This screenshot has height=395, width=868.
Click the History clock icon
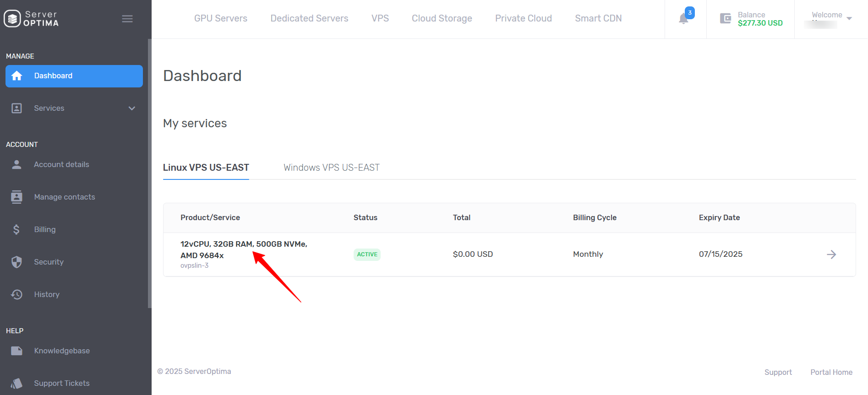click(16, 294)
